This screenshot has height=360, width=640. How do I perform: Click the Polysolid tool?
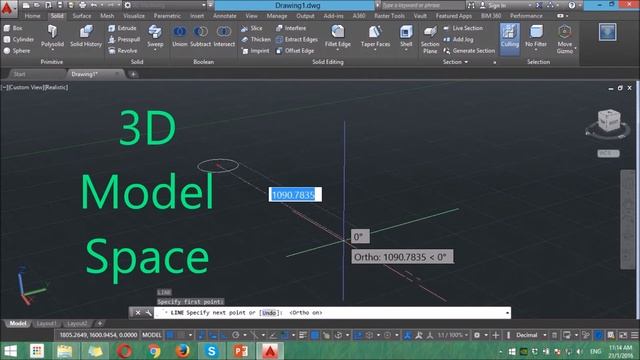coord(52,37)
